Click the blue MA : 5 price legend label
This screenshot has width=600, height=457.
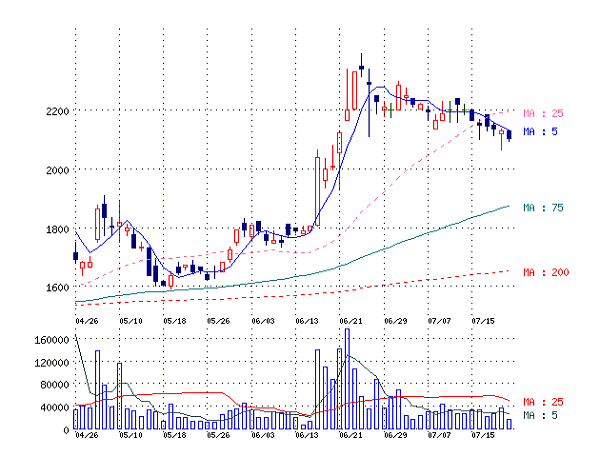[x=540, y=132]
